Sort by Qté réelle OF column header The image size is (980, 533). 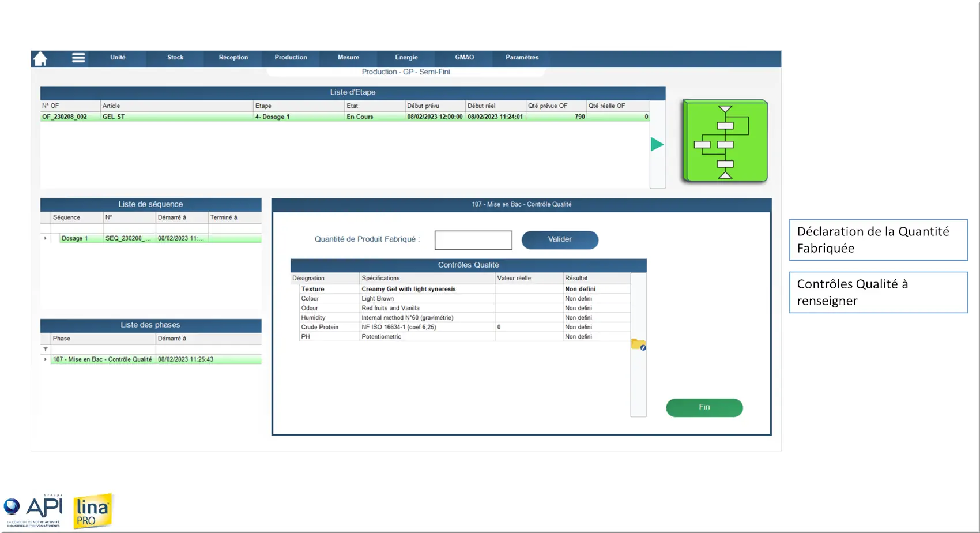(618, 106)
